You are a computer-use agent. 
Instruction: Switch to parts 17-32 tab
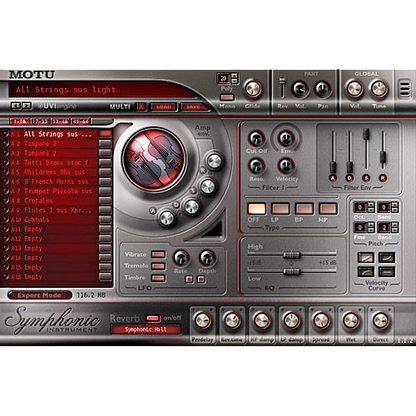coord(40,121)
